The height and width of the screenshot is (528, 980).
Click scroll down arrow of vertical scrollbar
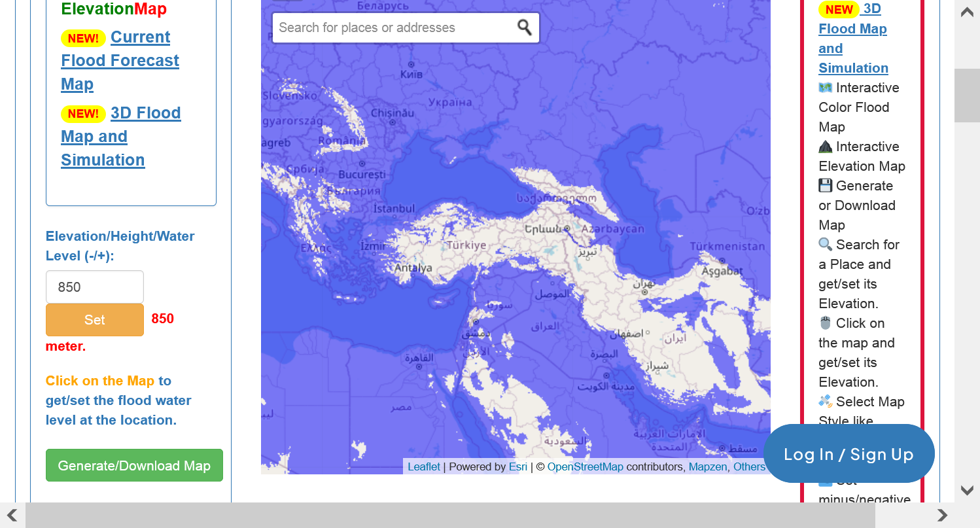967,489
